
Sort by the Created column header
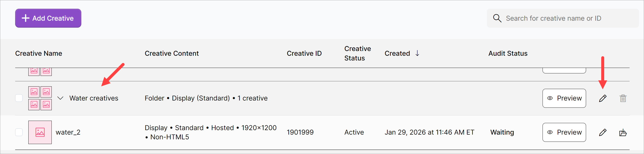pos(397,53)
